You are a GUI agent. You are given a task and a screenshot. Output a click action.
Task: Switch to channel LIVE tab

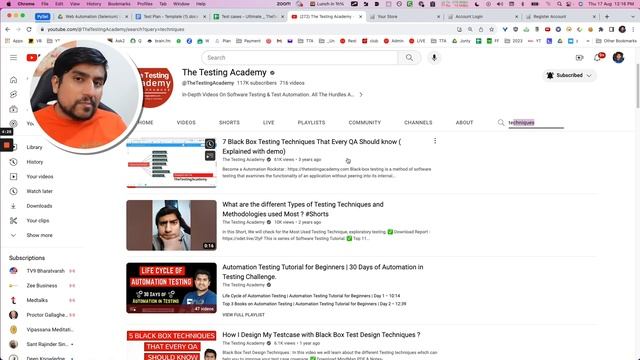click(x=269, y=122)
